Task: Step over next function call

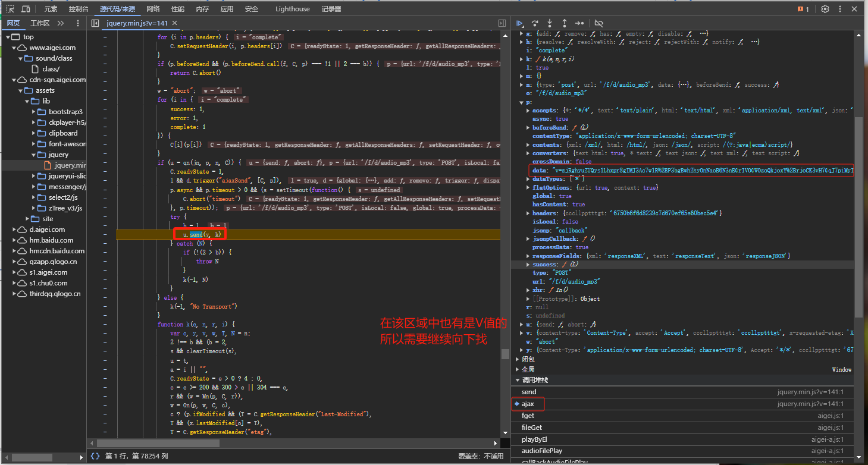Action: tap(535, 23)
